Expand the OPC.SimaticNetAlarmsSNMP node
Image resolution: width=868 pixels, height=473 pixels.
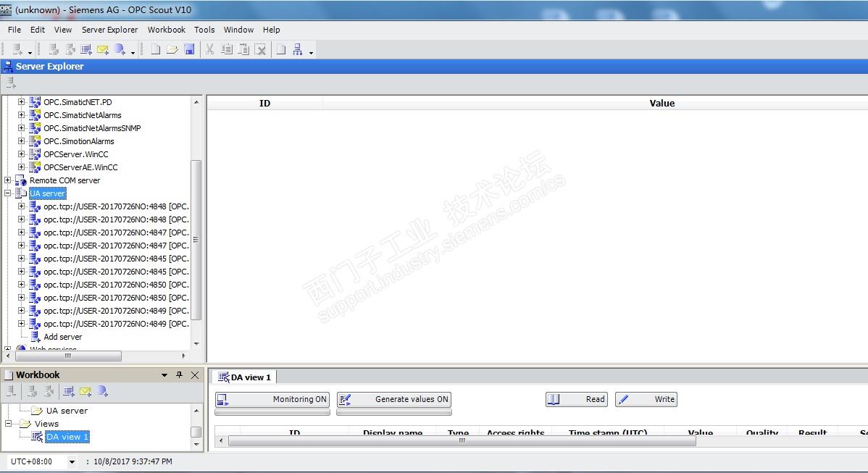pyautogui.click(x=22, y=127)
